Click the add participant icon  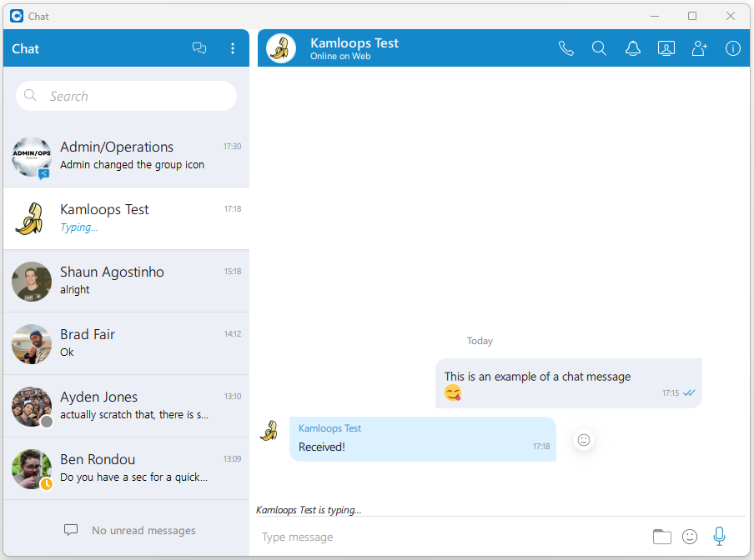coord(700,48)
